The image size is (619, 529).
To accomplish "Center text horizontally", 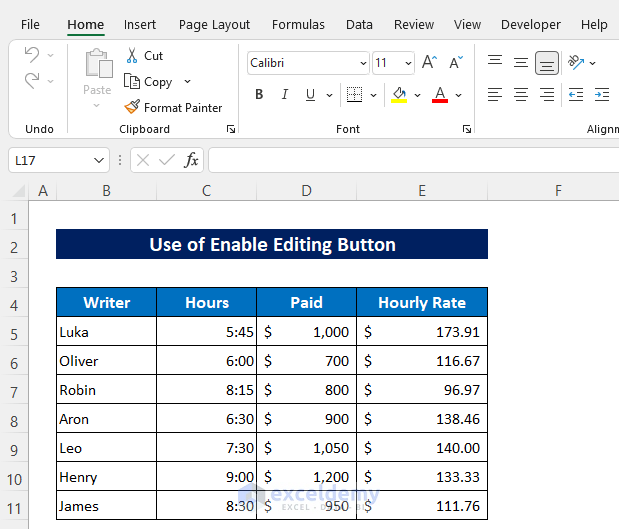I will pyautogui.click(x=521, y=95).
